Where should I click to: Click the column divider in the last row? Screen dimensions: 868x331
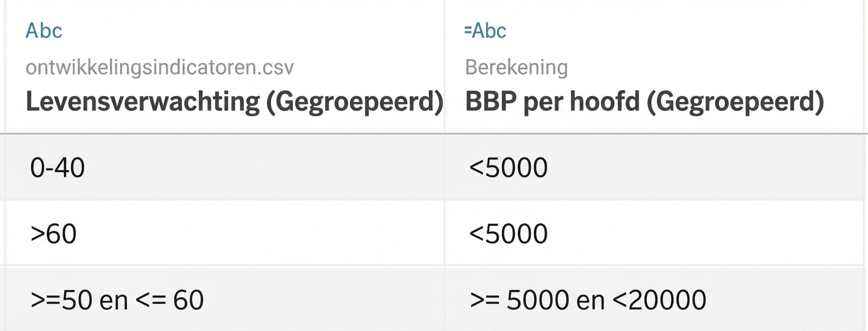coord(444,300)
